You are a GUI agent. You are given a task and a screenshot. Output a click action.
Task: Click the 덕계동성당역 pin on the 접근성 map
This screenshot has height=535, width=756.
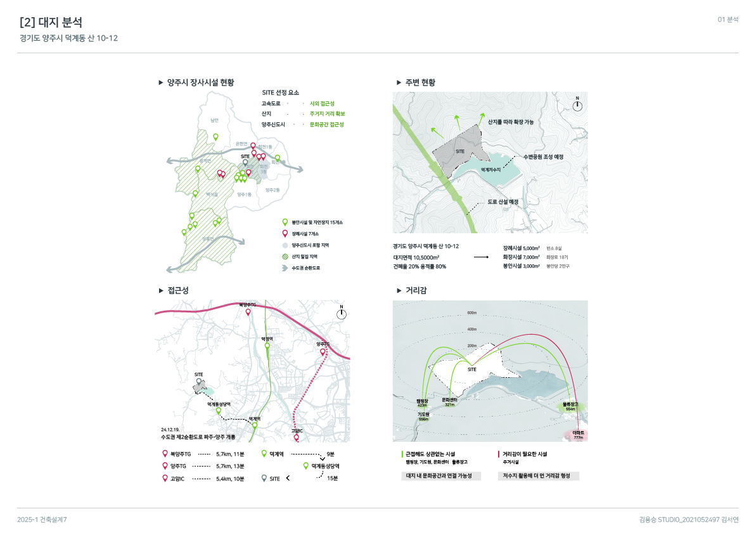click(219, 411)
